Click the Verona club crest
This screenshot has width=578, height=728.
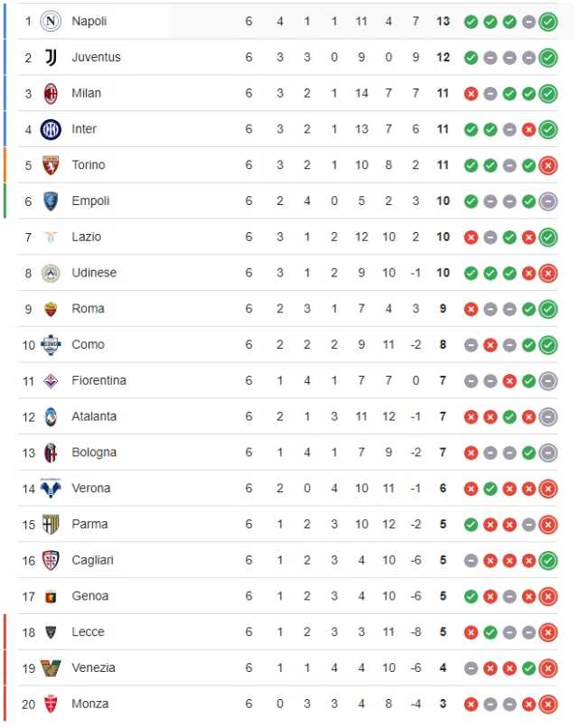tap(51, 489)
